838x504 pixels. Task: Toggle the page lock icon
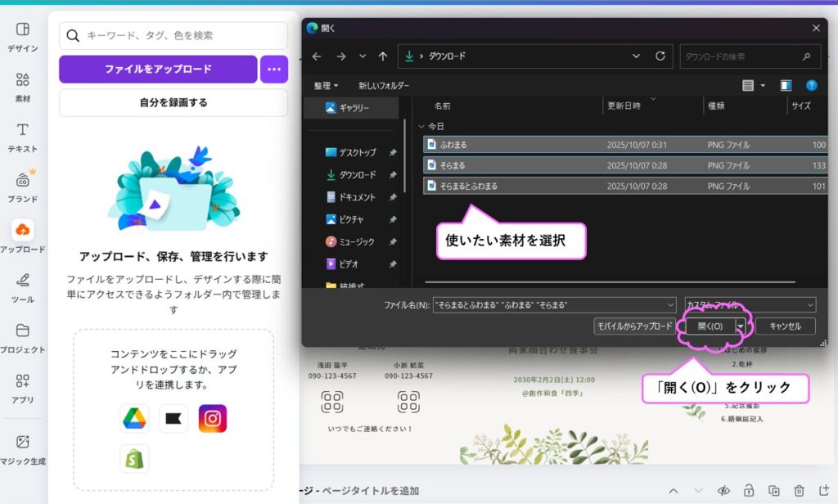(x=749, y=491)
